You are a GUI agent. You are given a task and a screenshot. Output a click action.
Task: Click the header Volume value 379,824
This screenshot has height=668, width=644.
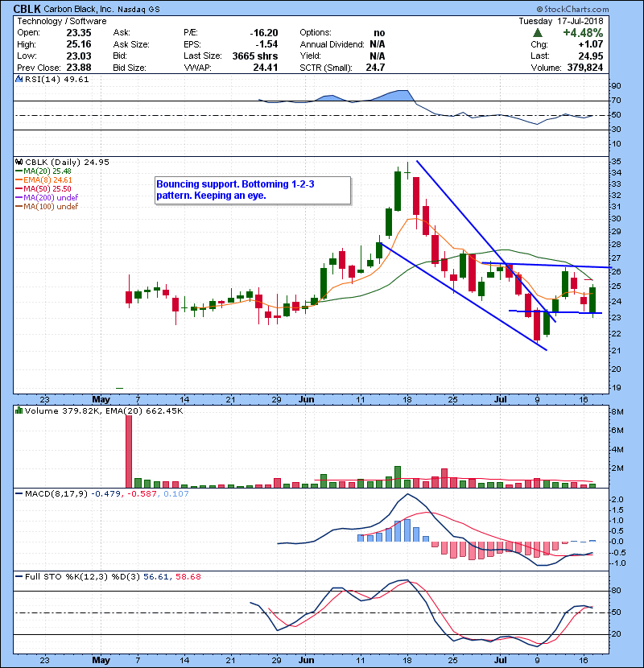(x=585, y=68)
